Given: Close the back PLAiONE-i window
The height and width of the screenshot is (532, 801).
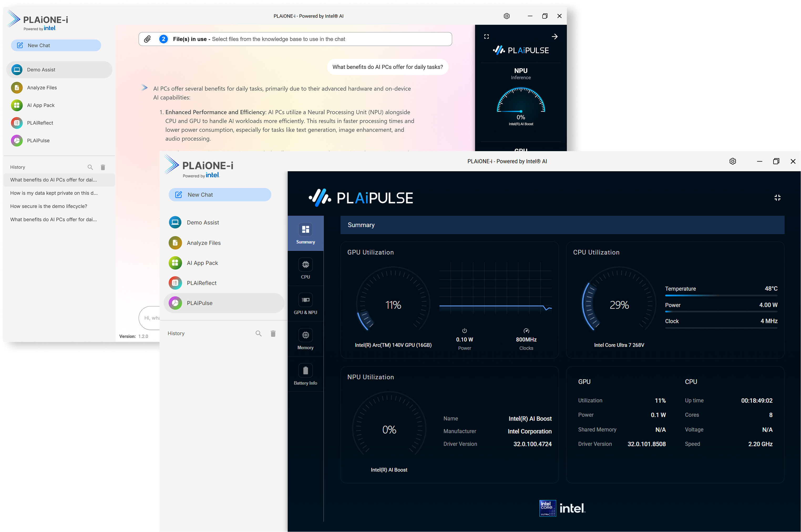Looking at the screenshot, I should 559,16.
